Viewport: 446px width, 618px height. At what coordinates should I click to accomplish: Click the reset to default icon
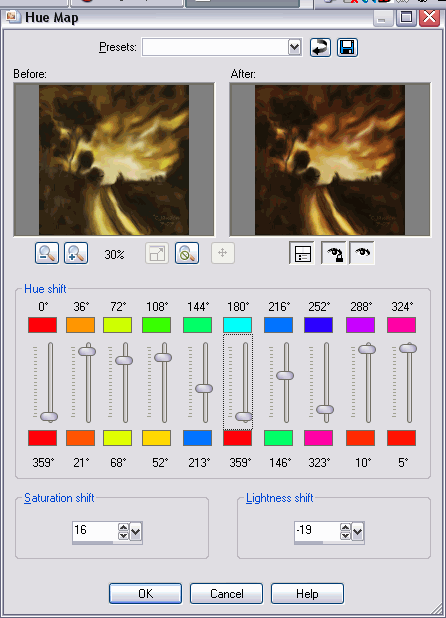pyautogui.click(x=320, y=48)
